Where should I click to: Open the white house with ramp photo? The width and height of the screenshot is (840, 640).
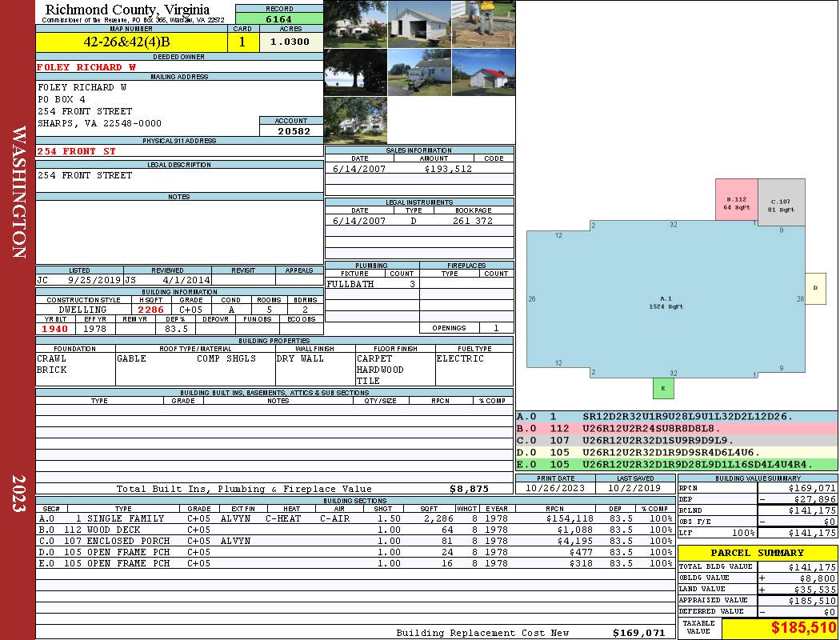click(x=419, y=72)
